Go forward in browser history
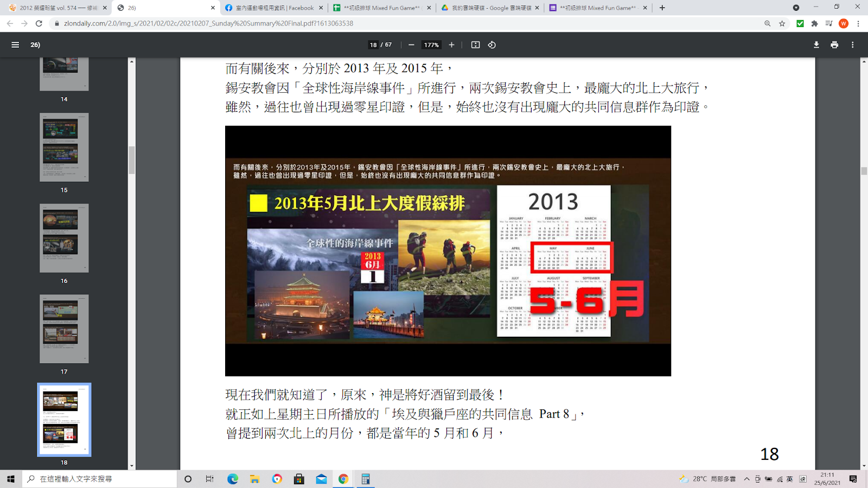This screenshot has width=868, height=488. (24, 23)
